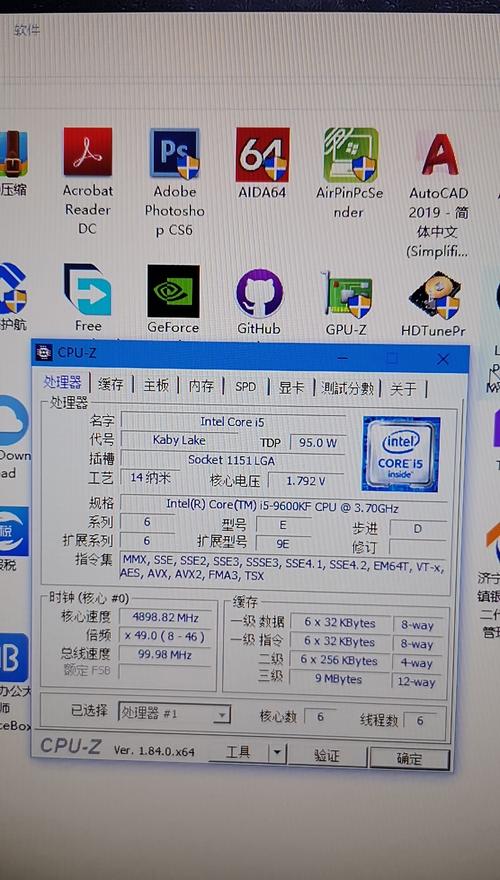Screen dimensions: 500x880
Task: Open the 护航 shield desktop icon
Action: pyautogui.click(x=13, y=290)
